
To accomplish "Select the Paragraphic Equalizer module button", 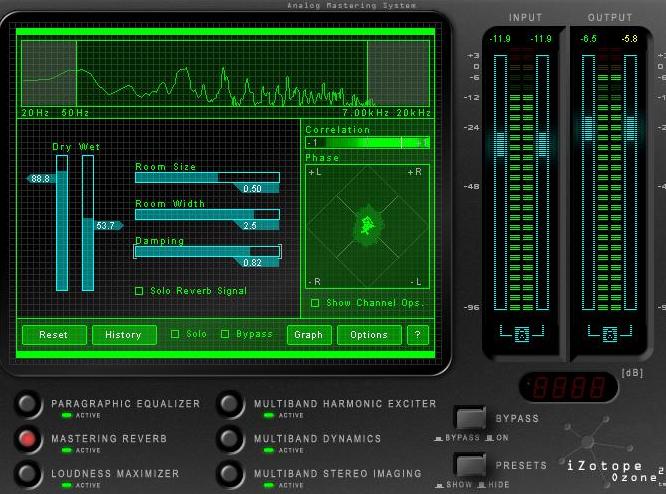I will [x=31, y=404].
